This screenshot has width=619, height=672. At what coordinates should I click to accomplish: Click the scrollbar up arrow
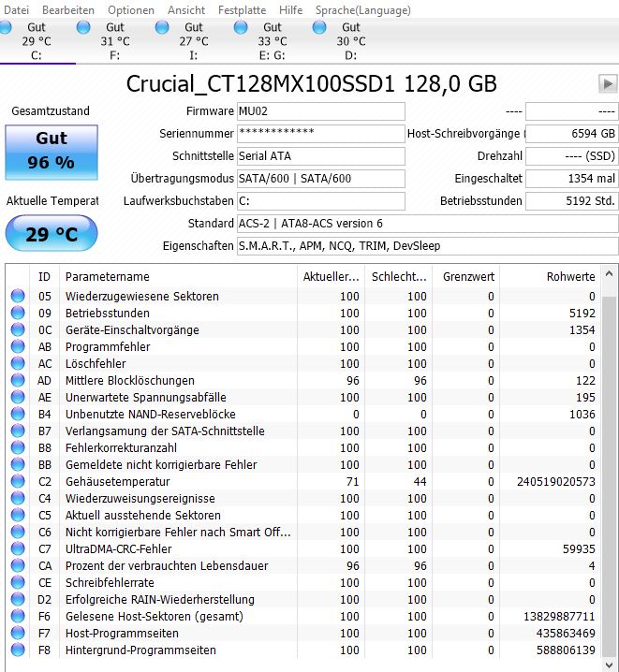click(x=609, y=274)
